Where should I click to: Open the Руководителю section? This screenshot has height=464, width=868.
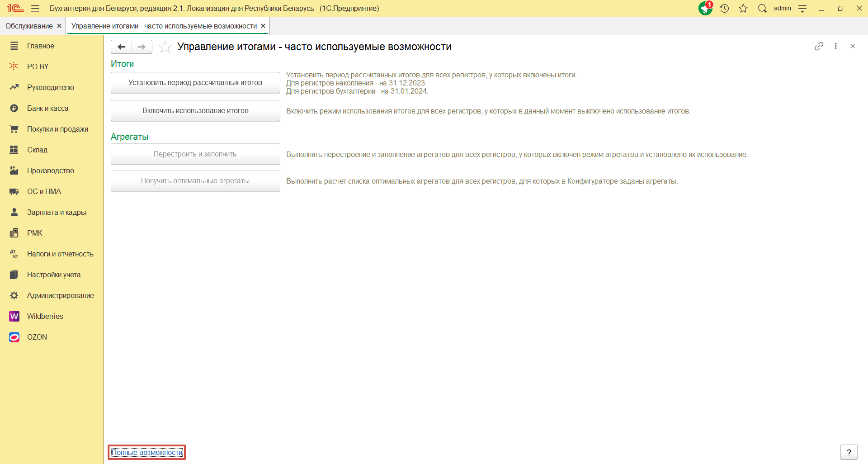(x=52, y=87)
